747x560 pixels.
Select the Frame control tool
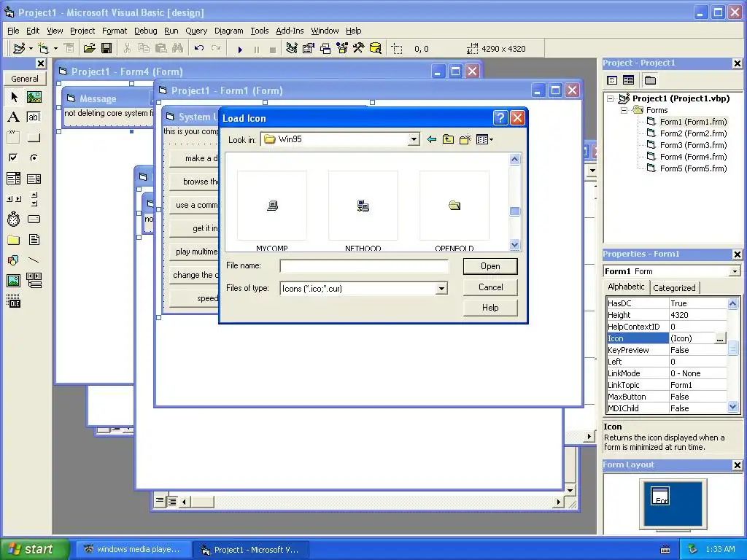coord(14,138)
